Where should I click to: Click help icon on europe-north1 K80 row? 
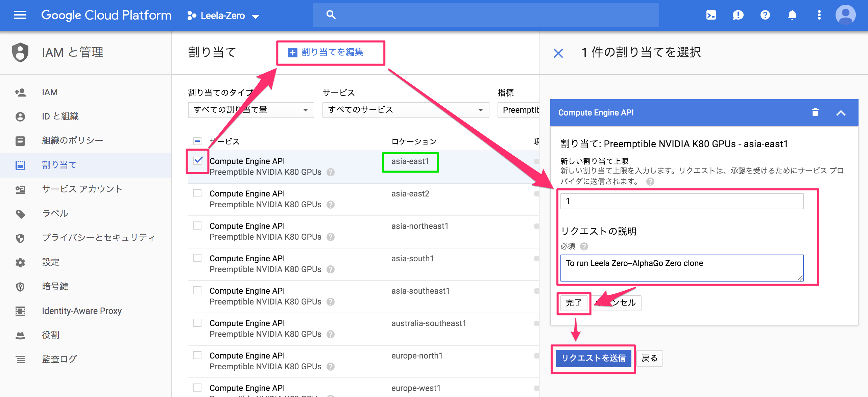coord(331,367)
